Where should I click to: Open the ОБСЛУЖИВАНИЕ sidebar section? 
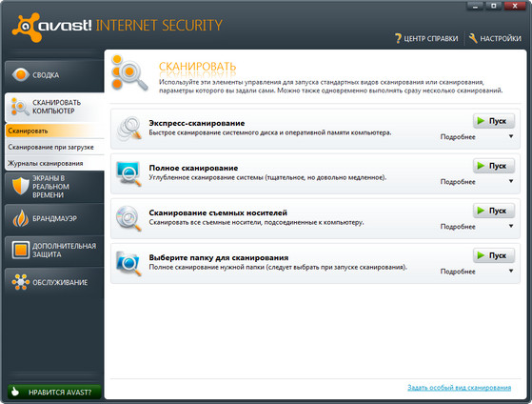tap(54, 282)
